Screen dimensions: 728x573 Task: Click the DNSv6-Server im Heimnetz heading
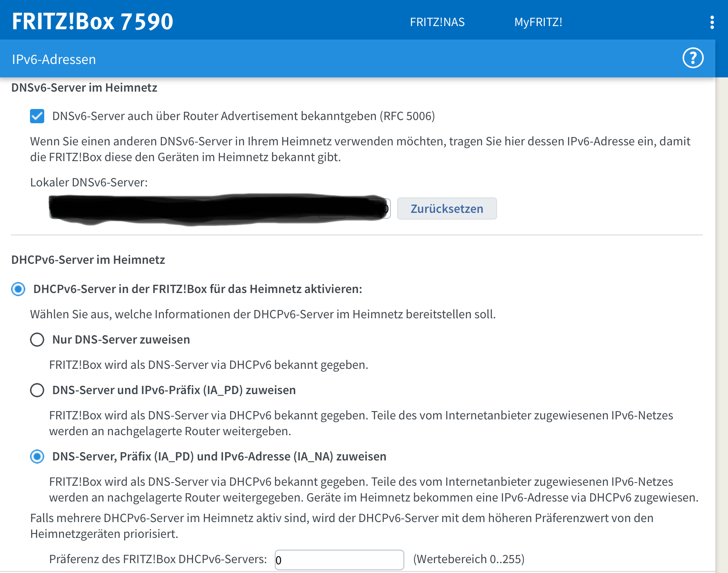point(84,88)
